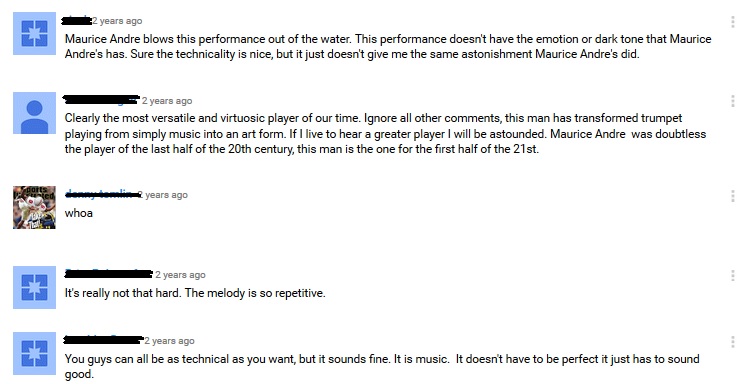Click '2 years ago' timestamp on 'Maurice Andre blows' comment
Viewport: 745px width, 384px height.
click(117, 21)
